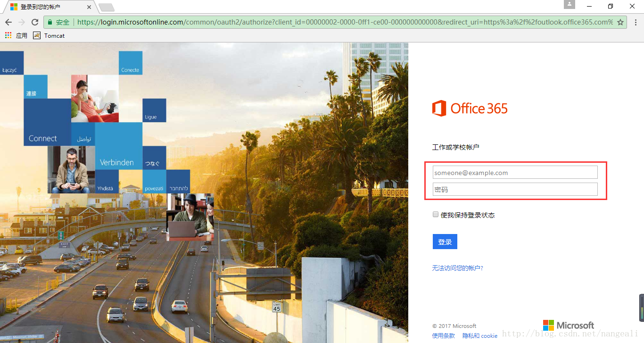Click the 密码 password field

(515, 189)
